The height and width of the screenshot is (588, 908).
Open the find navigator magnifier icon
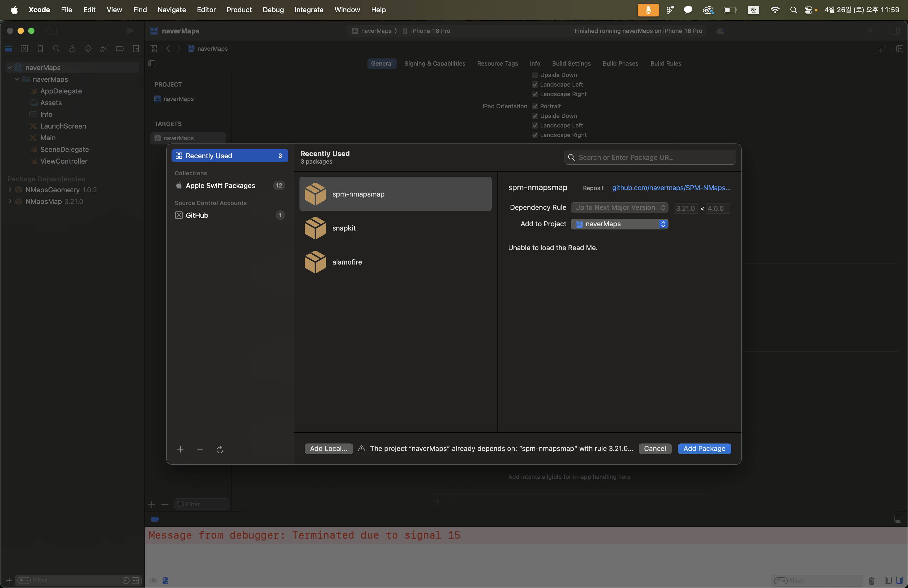coord(56,48)
